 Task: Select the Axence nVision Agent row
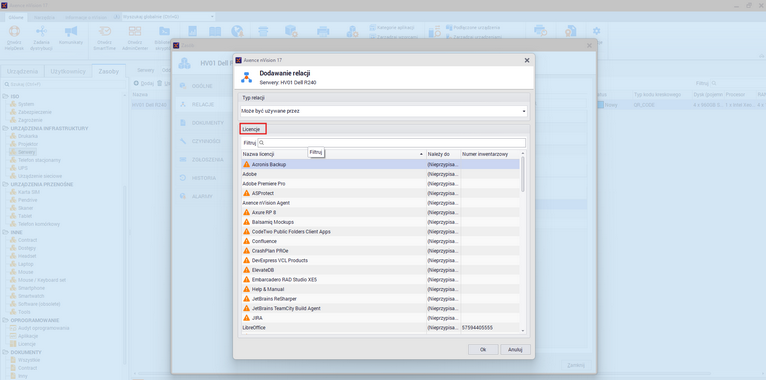pyautogui.click(x=381, y=203)
